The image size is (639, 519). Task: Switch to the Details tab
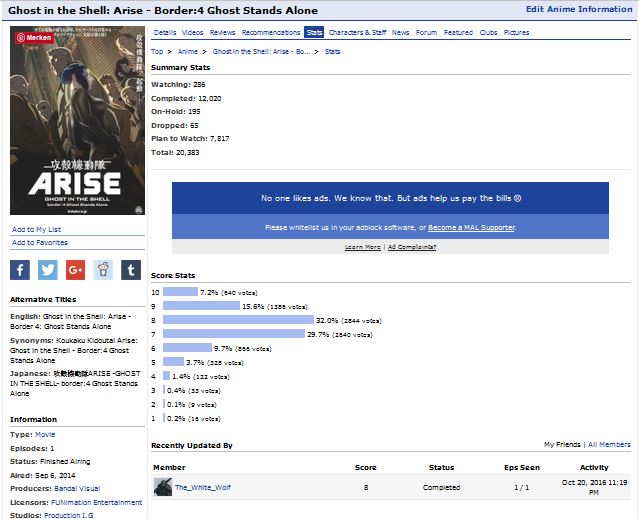[165, 32]
